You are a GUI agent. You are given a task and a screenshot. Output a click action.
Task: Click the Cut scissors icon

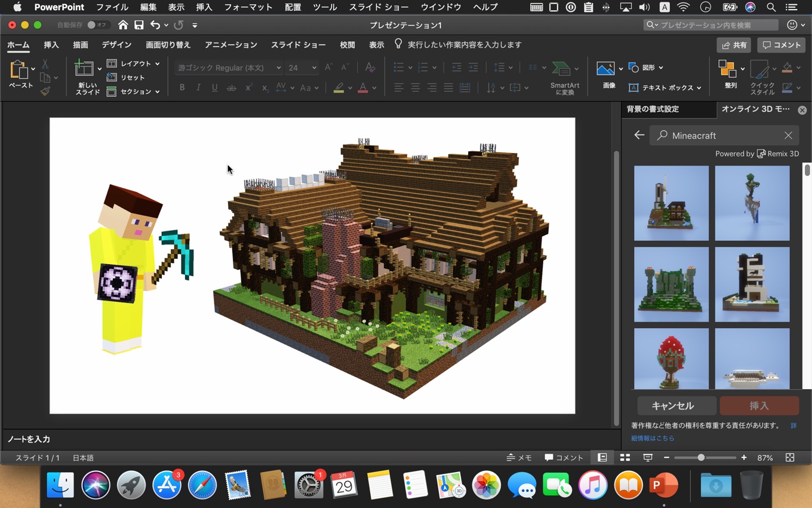click(45, 65)
